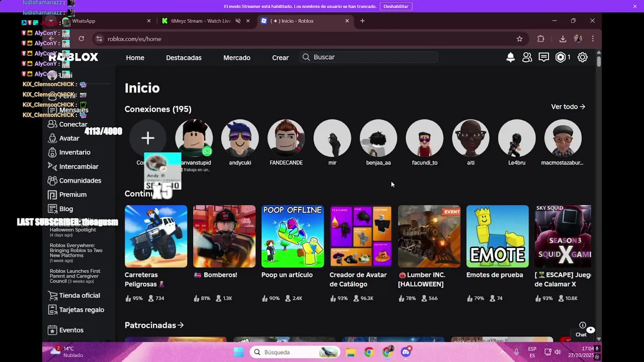Screen dimensions: 644x362
Task: Click the Buscar search field
Action: click(370, 57)
